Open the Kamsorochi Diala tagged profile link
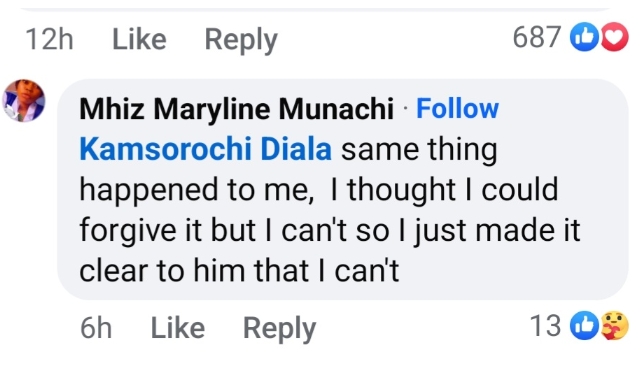The height and width of the screenshot is (366, 642). tap(205, 149)
